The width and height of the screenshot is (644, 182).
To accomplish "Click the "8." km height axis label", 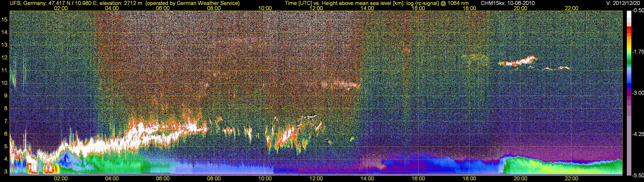I will 6,108.
